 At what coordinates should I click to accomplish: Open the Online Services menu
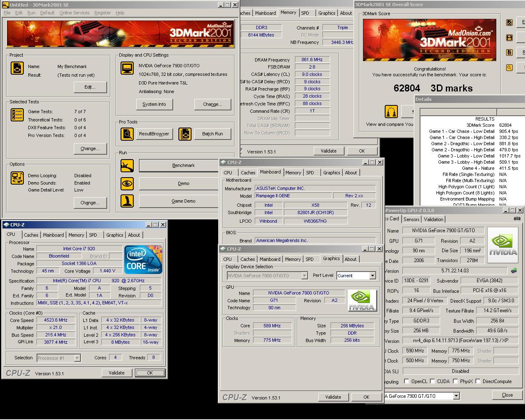click(74, 13)
